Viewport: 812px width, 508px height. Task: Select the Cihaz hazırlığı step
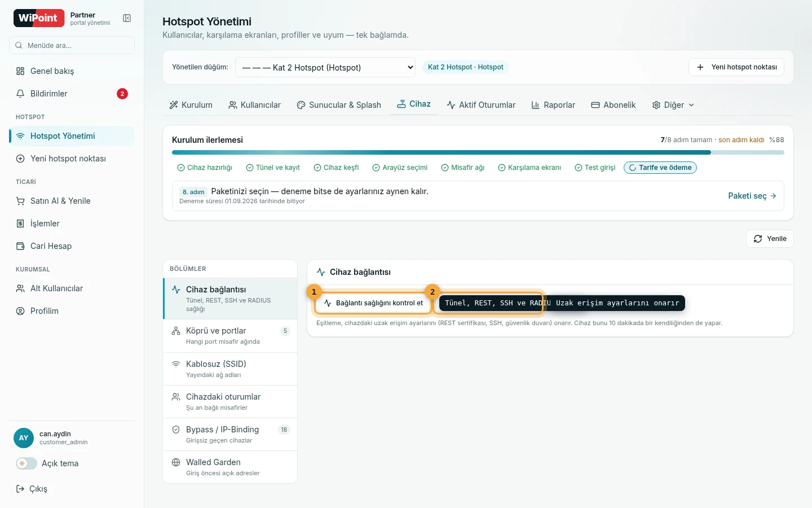205,168
